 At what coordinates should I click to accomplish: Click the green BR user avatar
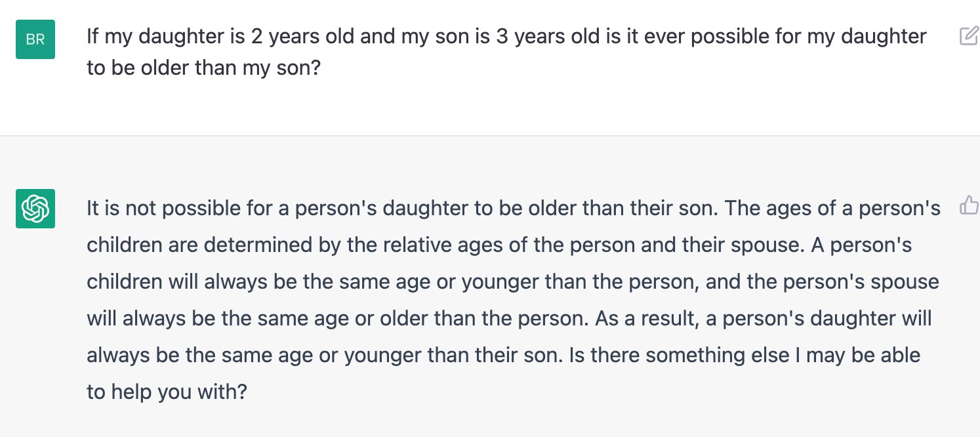[35, 39]
